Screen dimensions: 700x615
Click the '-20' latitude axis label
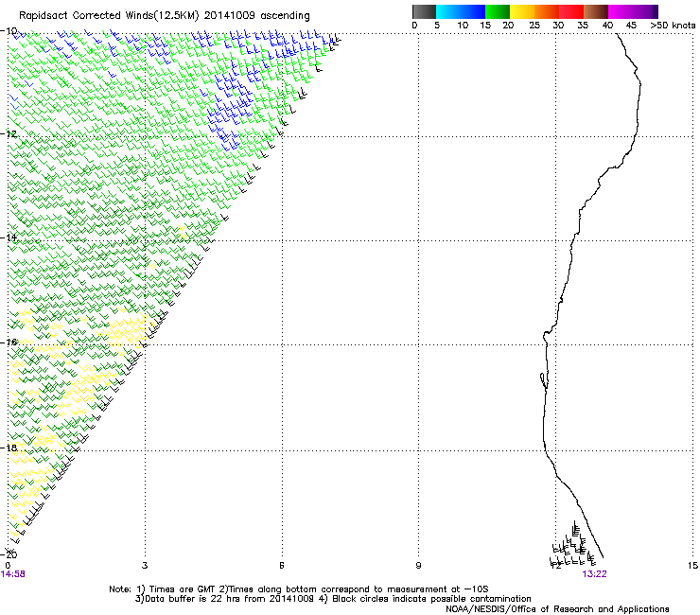(x=9, y=554)
